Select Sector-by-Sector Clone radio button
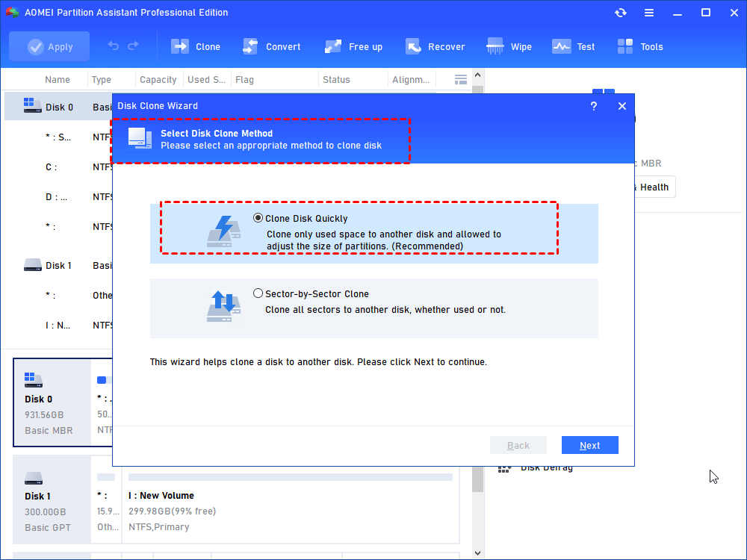This screenshot has height=560, width=747. tap(258, 293)
